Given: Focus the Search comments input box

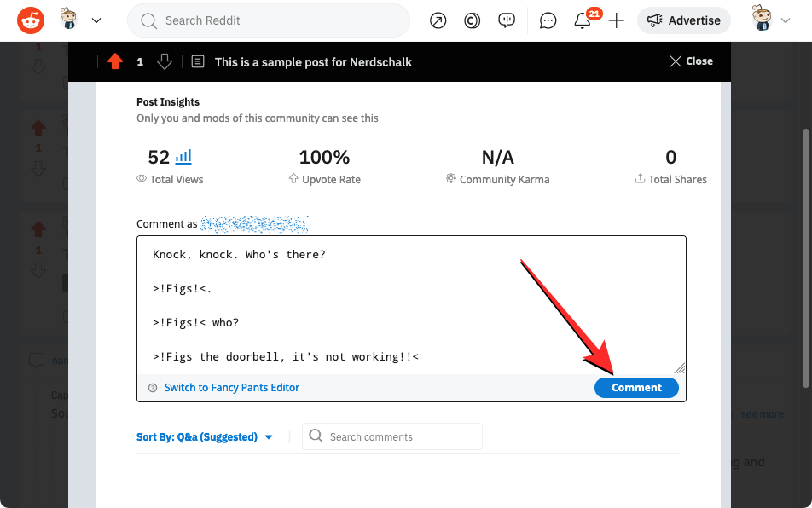Looking at the screenshot, I should point(392,437).
